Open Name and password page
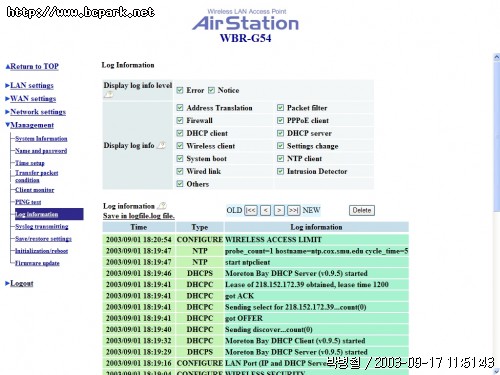 (x=41, y=151)
